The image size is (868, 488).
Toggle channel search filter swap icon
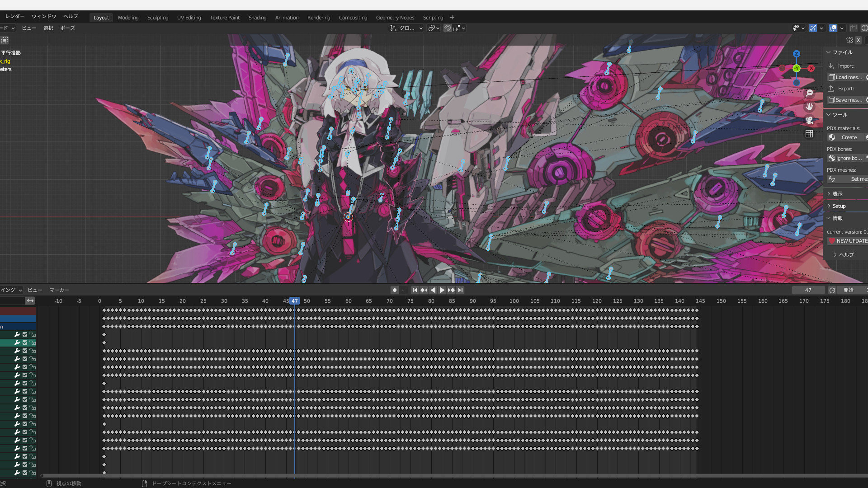click(30, 301)
